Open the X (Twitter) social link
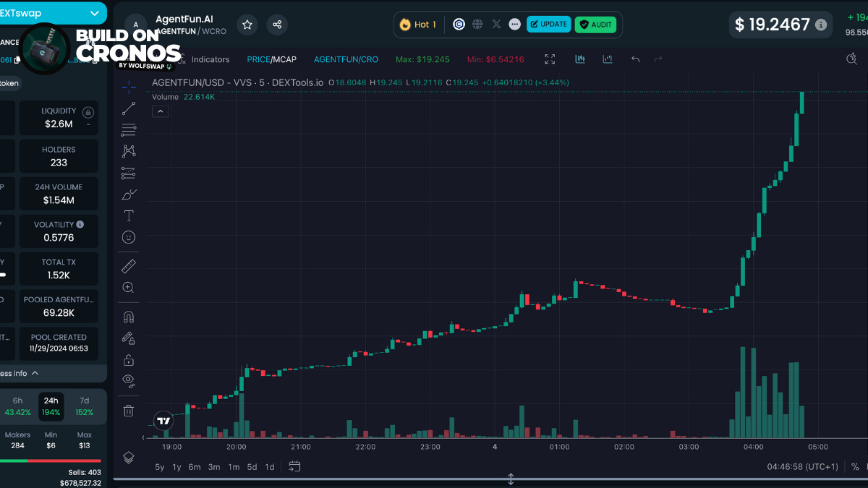 click(x=496, y=24)
